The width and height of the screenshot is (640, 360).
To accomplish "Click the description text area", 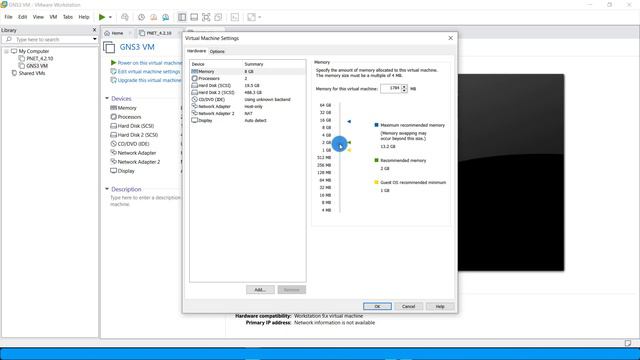I will pyautogui.click(x=145, y=200).
